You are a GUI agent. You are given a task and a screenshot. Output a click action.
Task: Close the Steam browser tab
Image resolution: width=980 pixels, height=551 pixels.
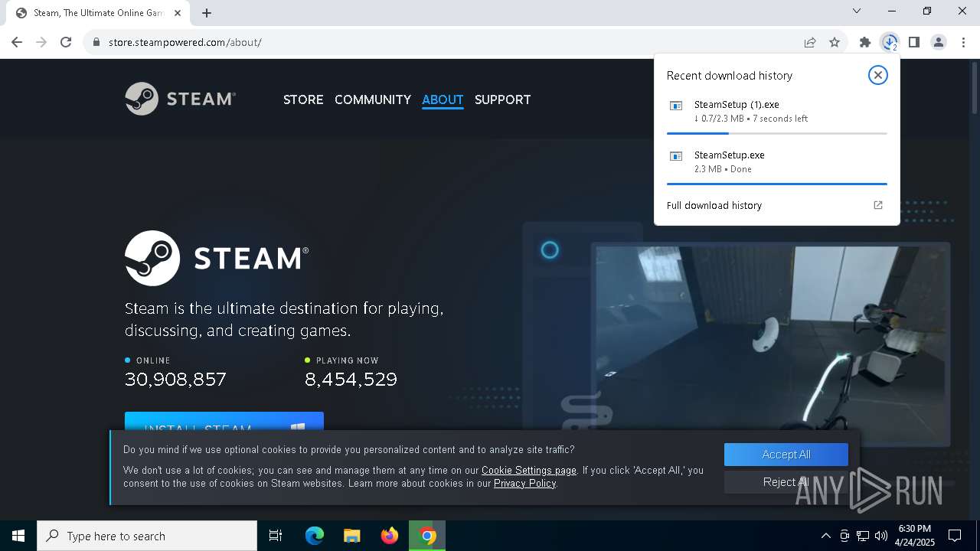(x=178, y=12)
